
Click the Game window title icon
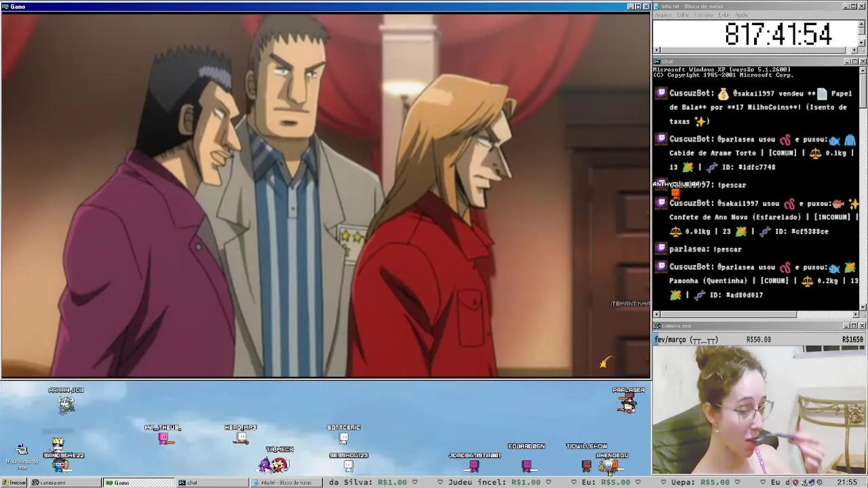[5, 6]
